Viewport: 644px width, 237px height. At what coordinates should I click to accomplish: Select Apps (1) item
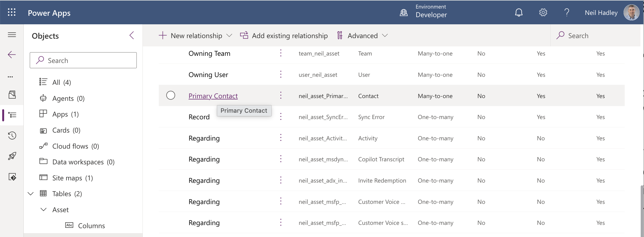pyautogui.click(x=66, y=114)
